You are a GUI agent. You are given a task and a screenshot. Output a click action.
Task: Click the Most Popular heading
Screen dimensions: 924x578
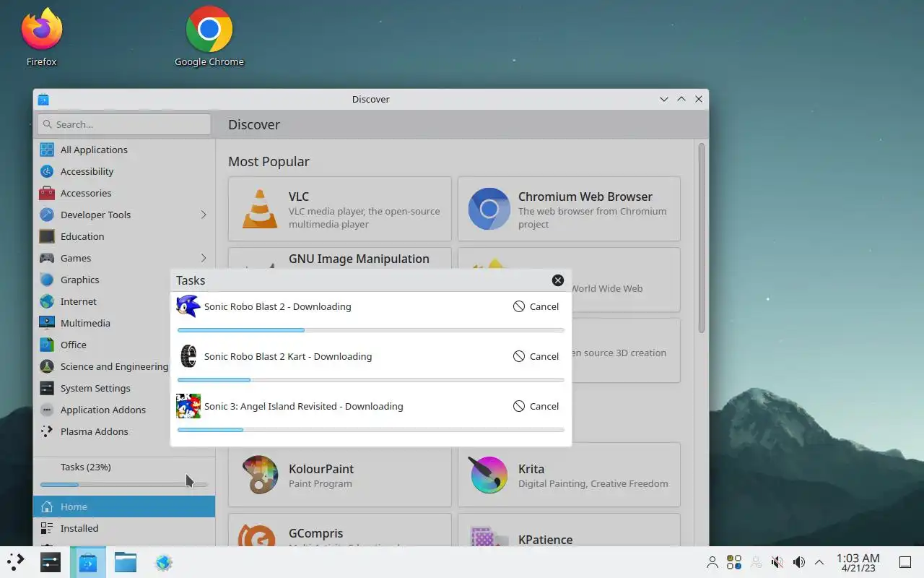click(269, 162)
